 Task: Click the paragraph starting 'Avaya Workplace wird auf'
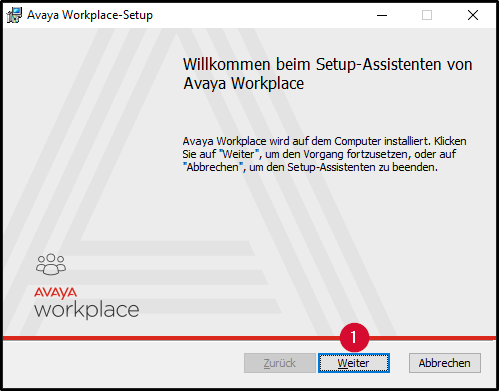[324, 154]
